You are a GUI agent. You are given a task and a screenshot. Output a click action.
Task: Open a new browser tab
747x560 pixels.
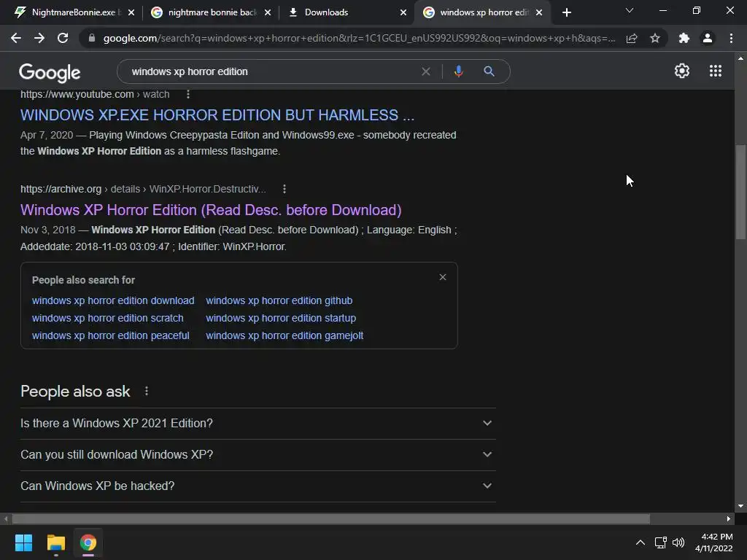tap(566, 12)
